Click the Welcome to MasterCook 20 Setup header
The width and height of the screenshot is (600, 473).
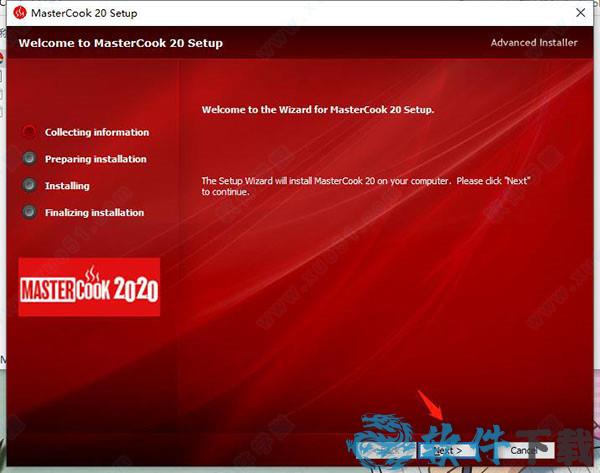tap(120, 43)
